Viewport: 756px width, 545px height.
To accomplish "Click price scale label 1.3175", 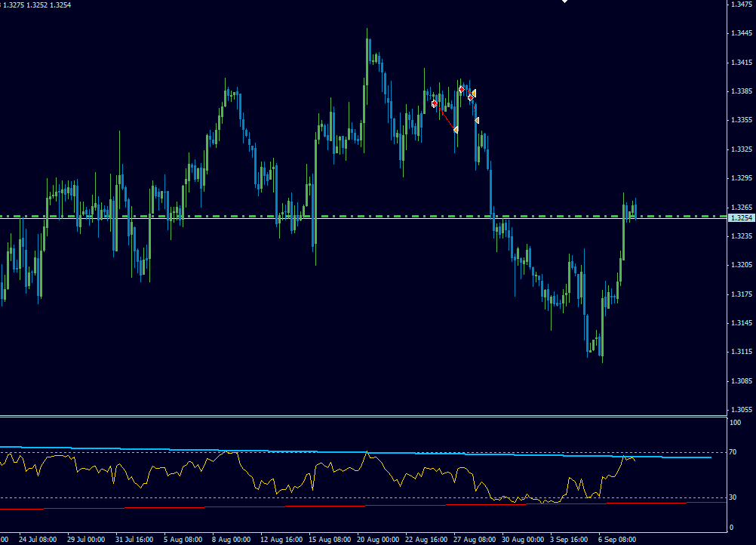I will 742,294.
